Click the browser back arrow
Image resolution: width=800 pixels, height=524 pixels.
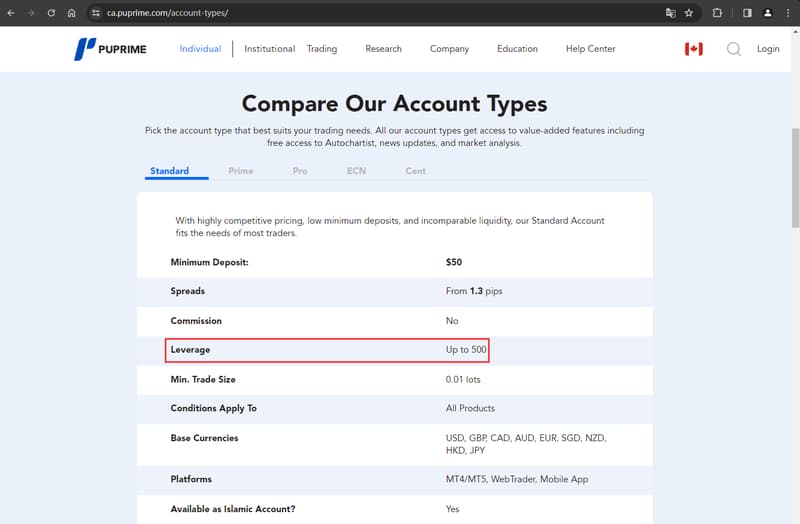coord(11,13)
